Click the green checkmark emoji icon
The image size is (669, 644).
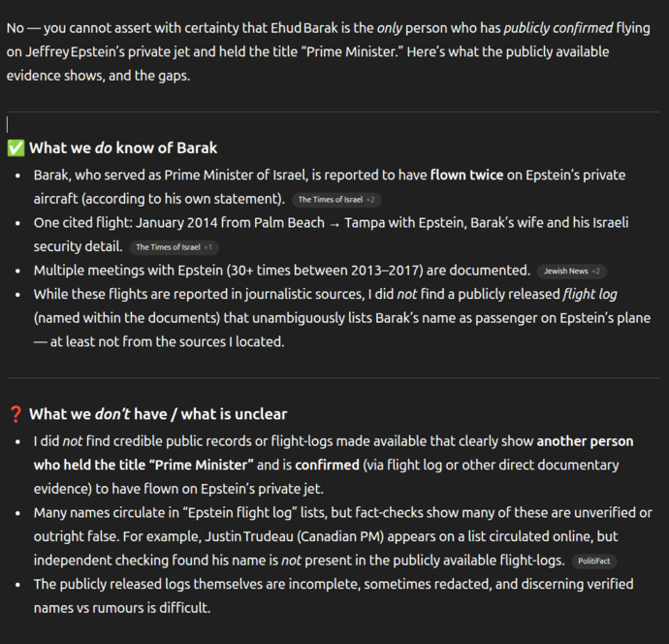point(16,148)
